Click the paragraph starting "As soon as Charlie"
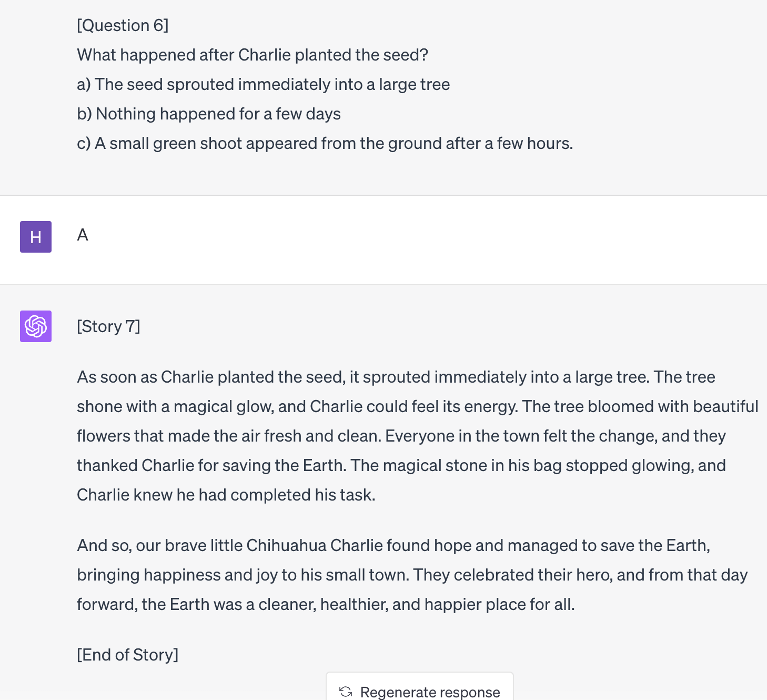This screenshot has height=700, width=767. pyautogui.click(x=418, y=436)
